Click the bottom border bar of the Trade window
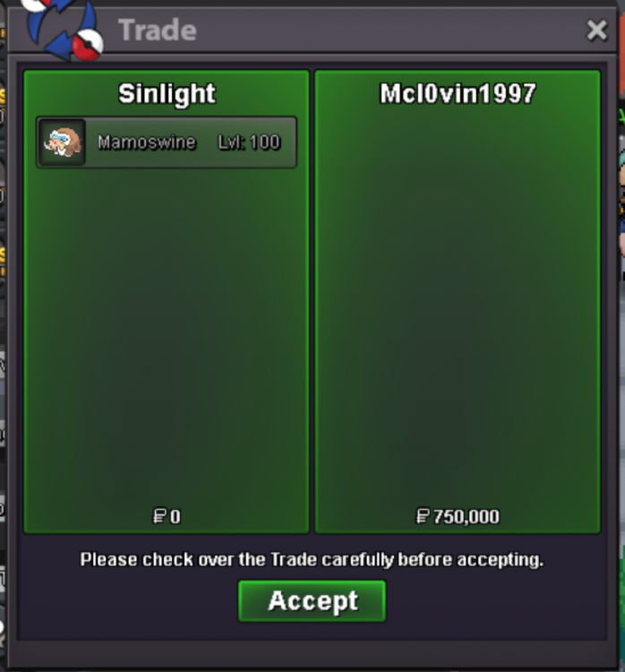 point(312,654)
